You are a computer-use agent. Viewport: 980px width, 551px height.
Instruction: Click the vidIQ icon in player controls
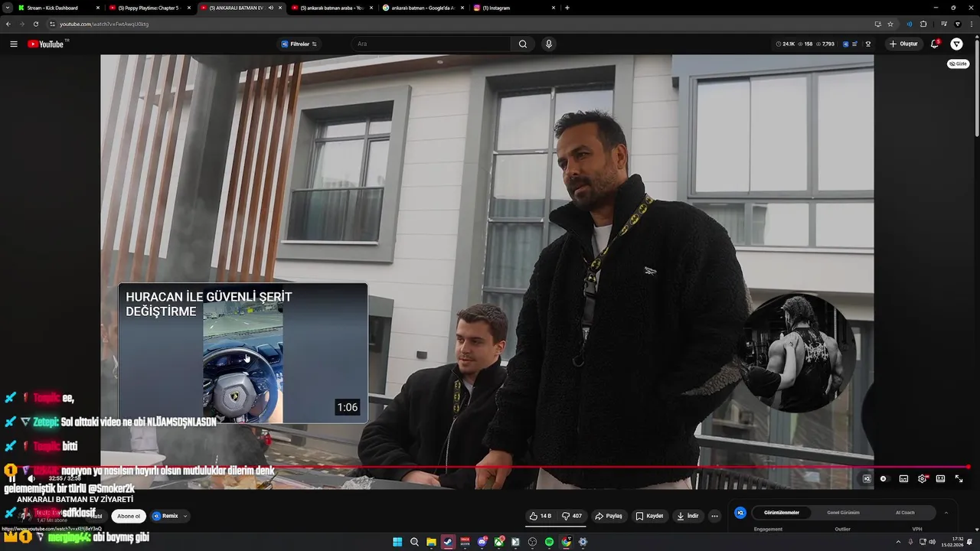click(867, 479)
